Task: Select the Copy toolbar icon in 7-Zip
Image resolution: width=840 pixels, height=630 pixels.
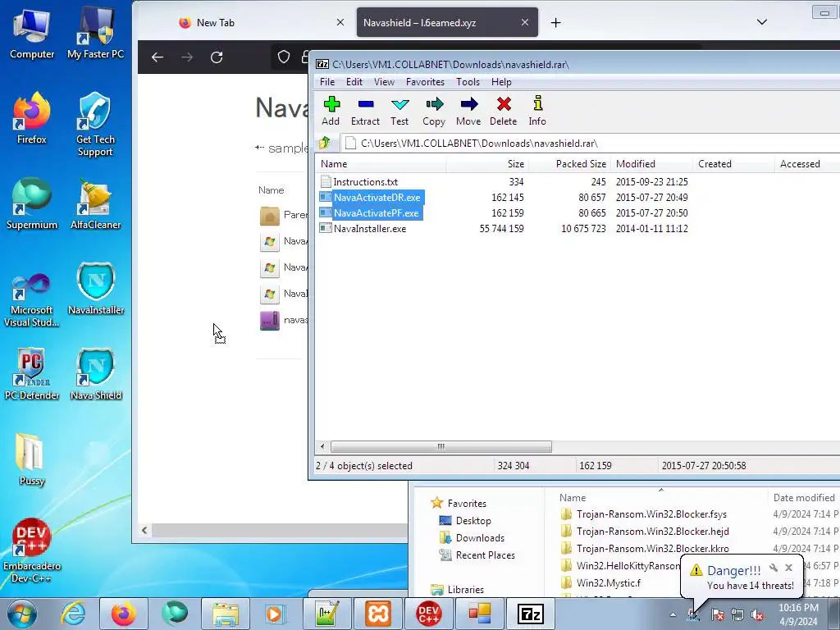Action: click(x=434, y=111)
